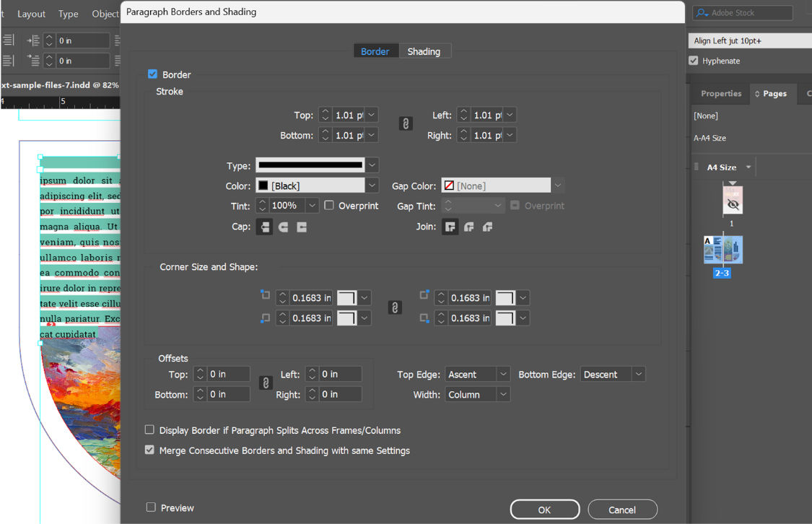The width and height of the screenshot is (812, 524).
Task: Open the Tint percentage dropdown
Action: coord(312,206)
